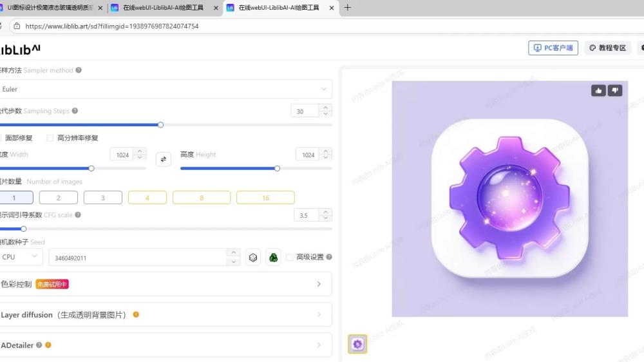Click help icon next to CFG scale

[78, 215]
